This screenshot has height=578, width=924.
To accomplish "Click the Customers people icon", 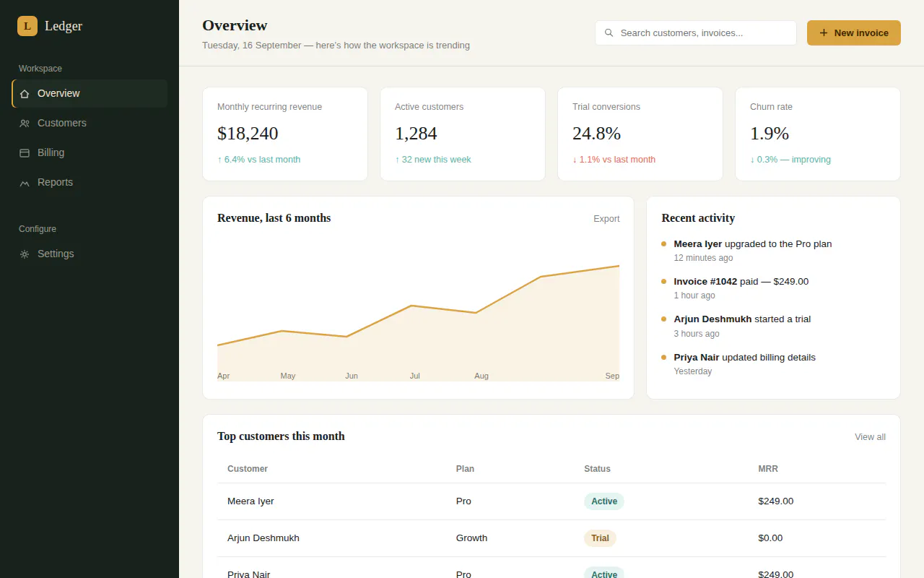I will point(25,124).
